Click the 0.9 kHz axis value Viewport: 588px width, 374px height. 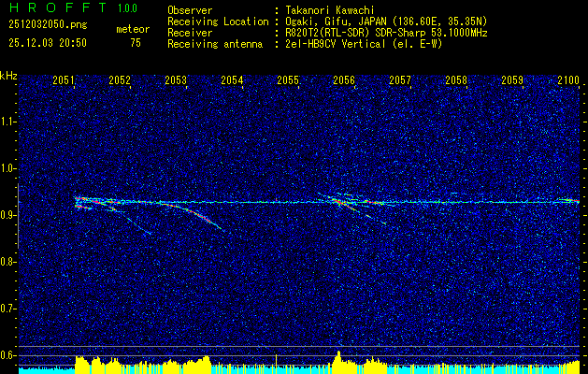pos(7,215)
